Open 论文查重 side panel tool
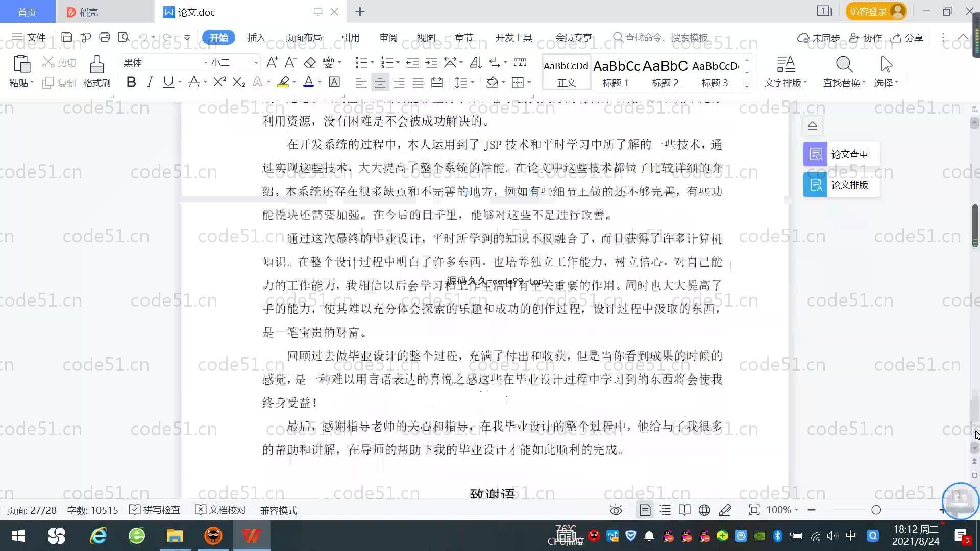This screenshot has height=551, width=980. click(841, 154)
